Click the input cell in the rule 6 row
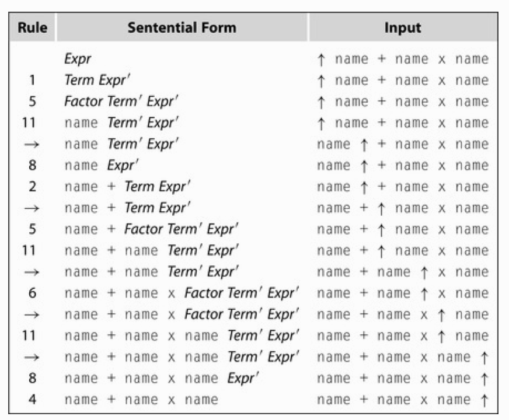The width and height of the screenshot is (509, 420). [403, 293]
